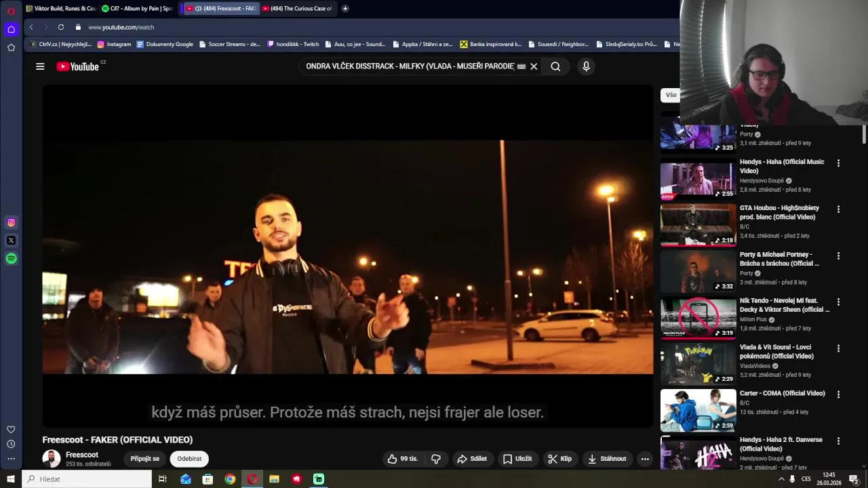Dislike the Freescoot video
The width and height of the screenshot is (868, 488).
click(436, 459)
